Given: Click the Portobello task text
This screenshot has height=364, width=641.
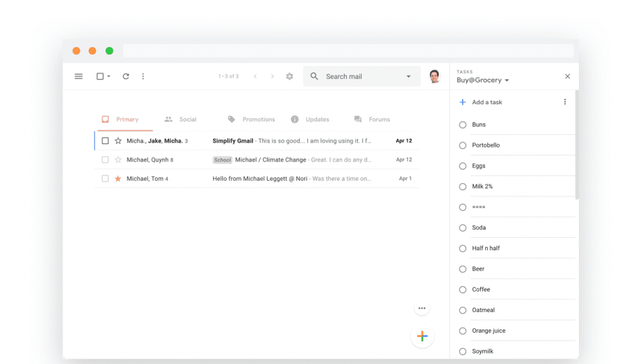Looking at the screenshot, I should coord(486,145).
